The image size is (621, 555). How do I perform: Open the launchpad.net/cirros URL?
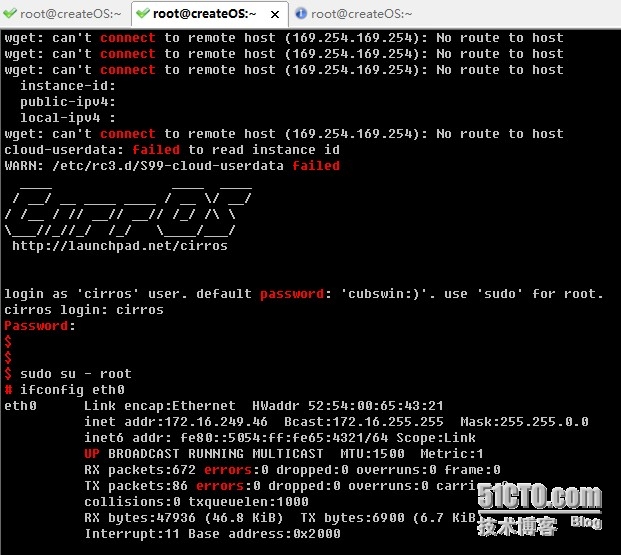pyautogui.click(x=119, y=246)
